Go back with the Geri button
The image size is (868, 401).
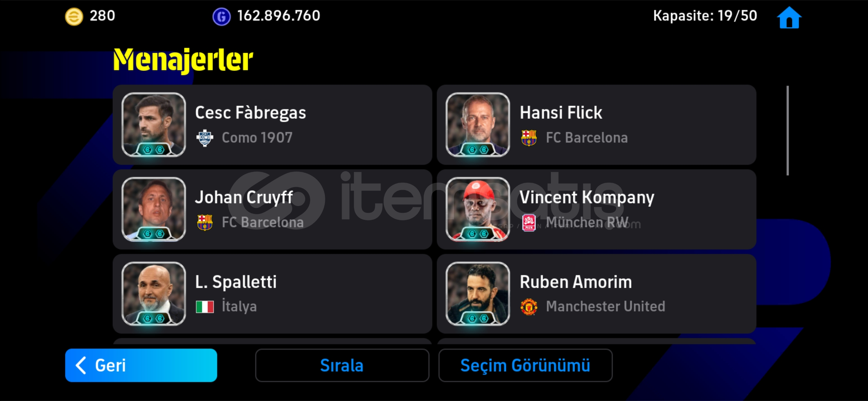point(141,365)
